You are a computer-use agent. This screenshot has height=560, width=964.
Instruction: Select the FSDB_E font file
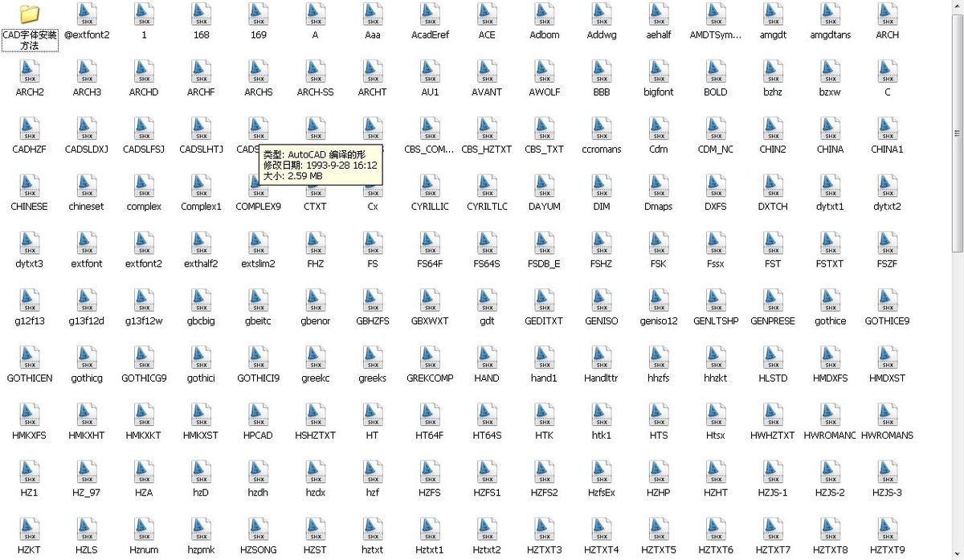tap(545, 243)
